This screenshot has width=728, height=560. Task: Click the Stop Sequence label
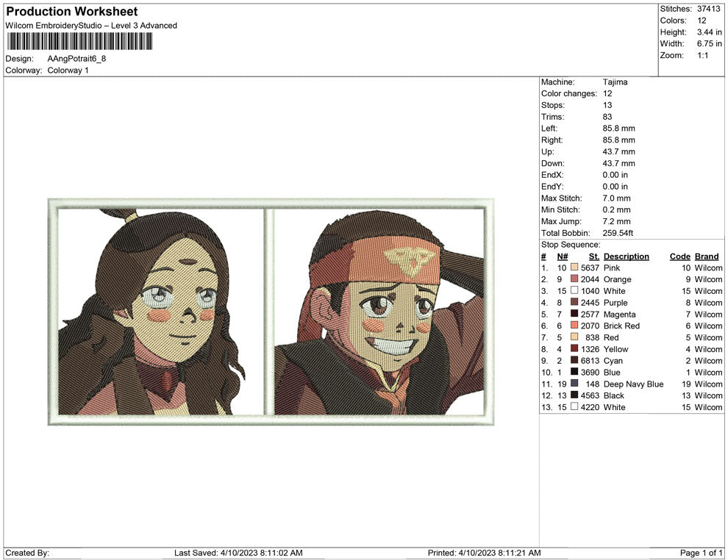point(571,245)
